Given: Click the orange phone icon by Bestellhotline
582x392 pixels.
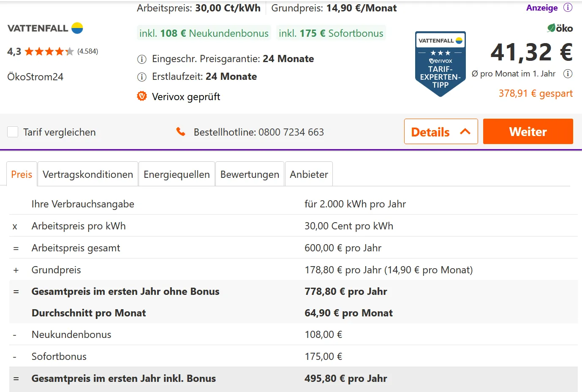Looking at the screenshot, I should tap(181, 132).
